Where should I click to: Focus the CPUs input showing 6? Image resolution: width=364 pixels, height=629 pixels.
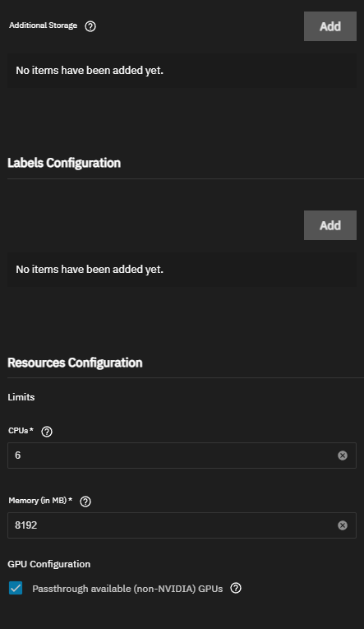click(x=182, y=456)
